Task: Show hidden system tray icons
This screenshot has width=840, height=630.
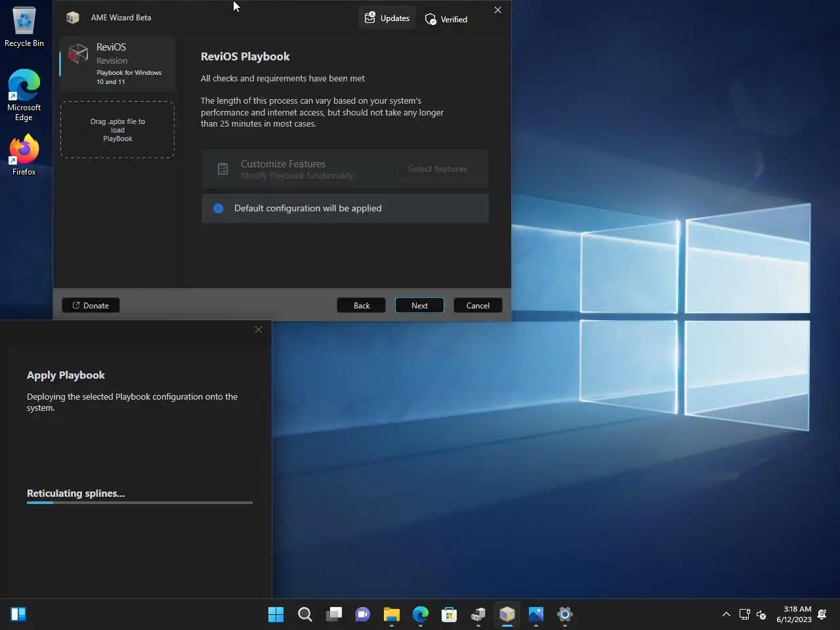Action: click(726, 614)
